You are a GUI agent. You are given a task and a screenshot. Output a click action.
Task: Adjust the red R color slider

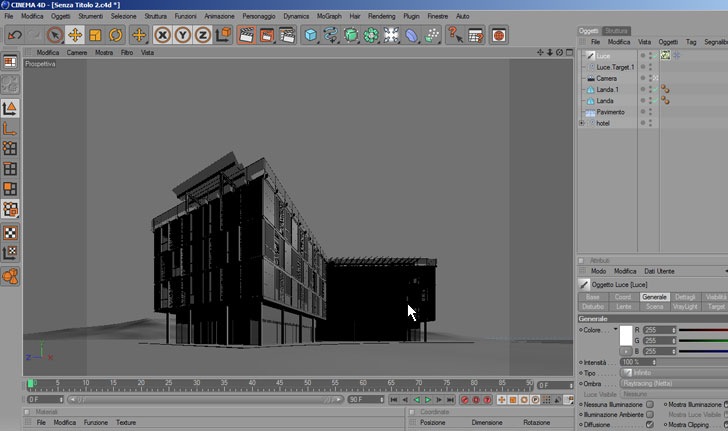(x=703, y=330)
